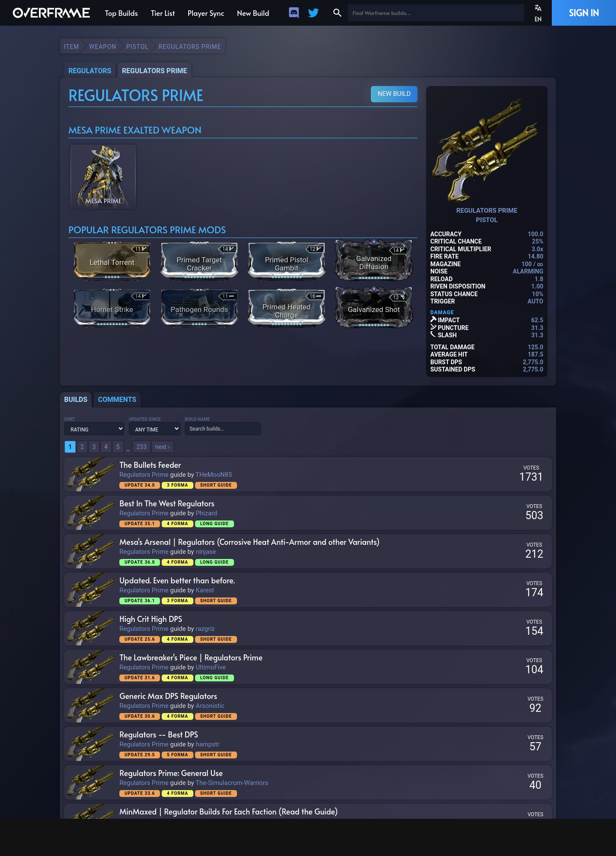Open the Galvanized Shot mod card
Viewport: 616px width, 856px height.
(374, 308)
